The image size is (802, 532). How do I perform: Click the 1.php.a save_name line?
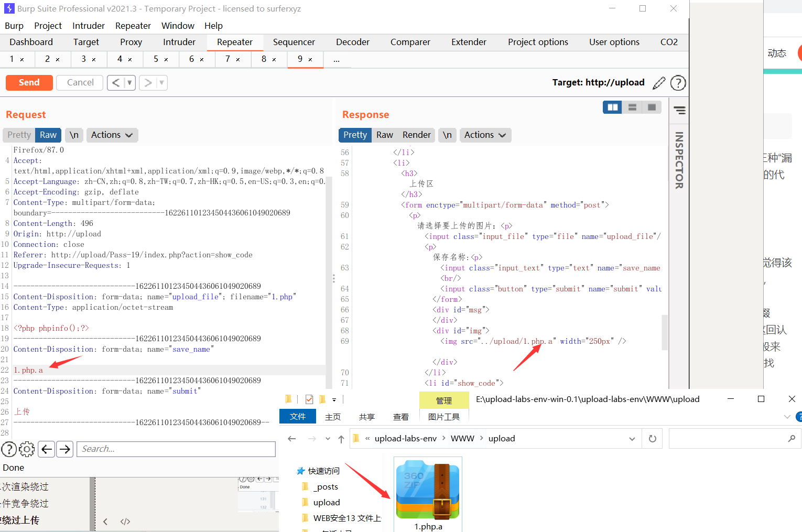(28, 370)
